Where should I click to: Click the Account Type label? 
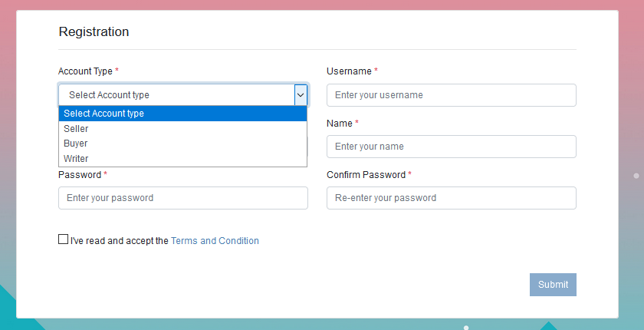[x=85, y=71]
